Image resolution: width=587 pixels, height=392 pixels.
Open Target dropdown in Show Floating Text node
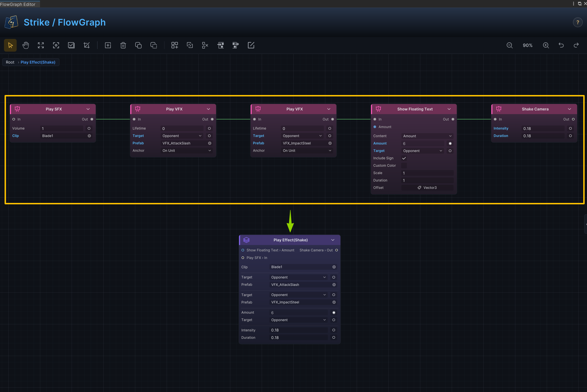pos(423,151)
